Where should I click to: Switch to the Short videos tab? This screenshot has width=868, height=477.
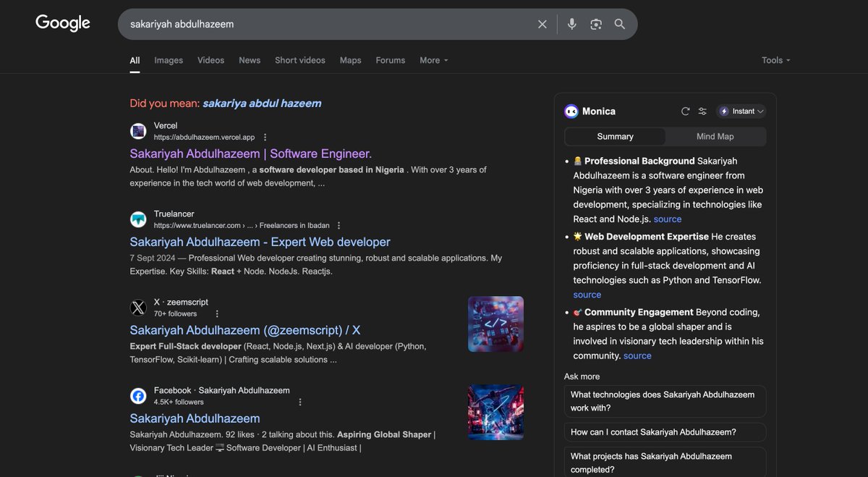pyautogui.click(x=300, y=60)
